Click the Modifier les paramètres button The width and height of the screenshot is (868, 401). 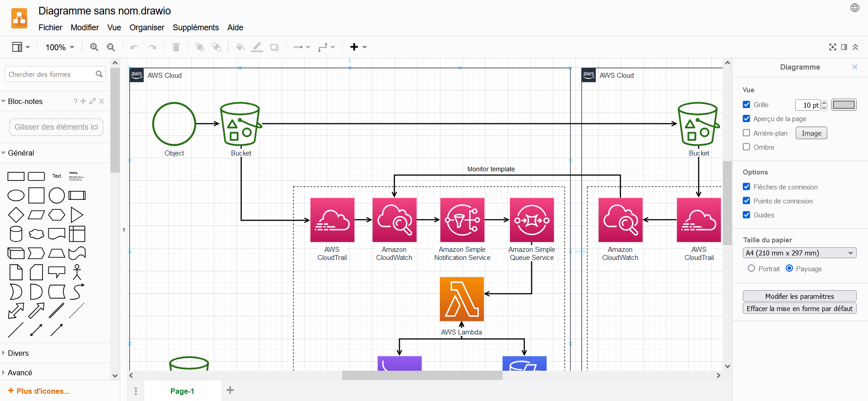799,296
